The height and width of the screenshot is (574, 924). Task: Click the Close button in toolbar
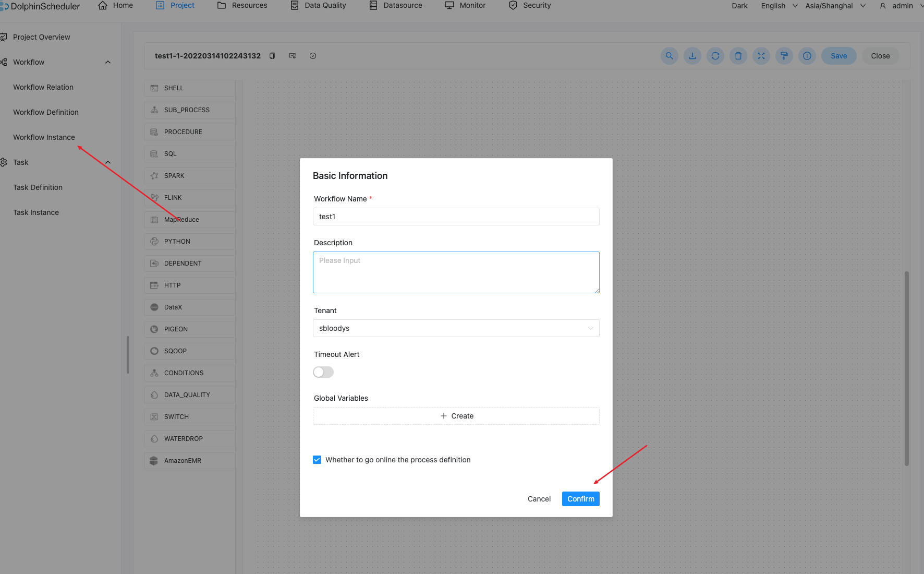click(881, 56)
